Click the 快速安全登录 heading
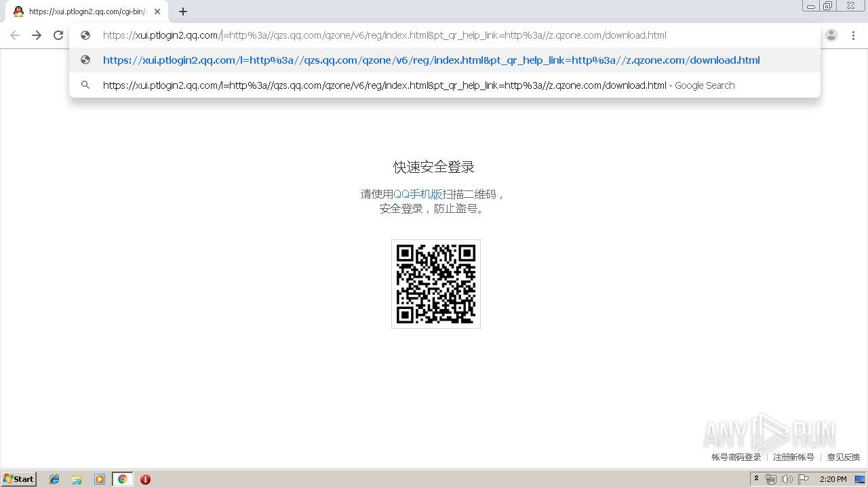The height and width of the screenshot is (488, 868). click(434, 167)
